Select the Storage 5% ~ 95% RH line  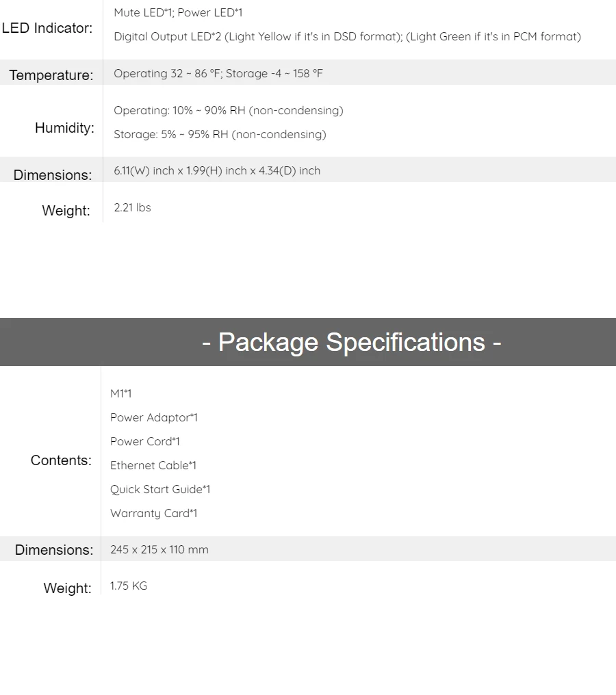[220, 134]
